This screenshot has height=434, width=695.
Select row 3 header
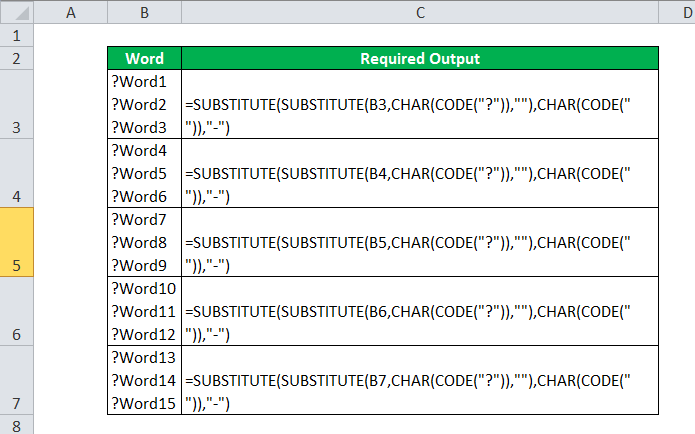click(x=17, y=104)
